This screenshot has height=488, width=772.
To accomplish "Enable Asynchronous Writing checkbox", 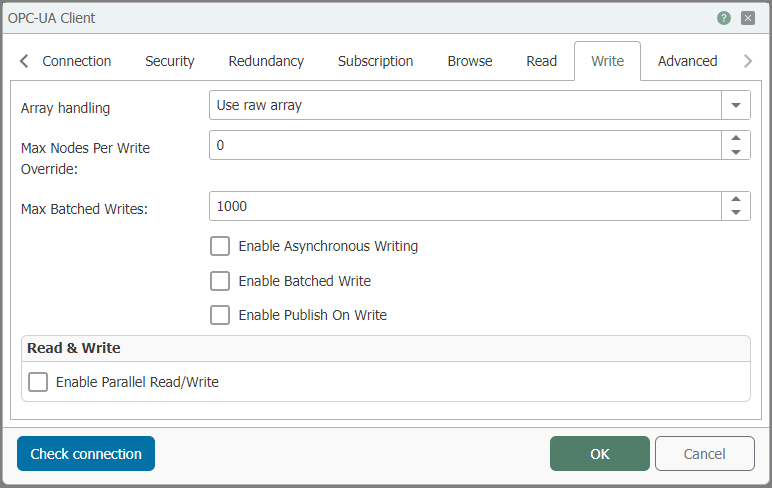I will pyautogui.click(x=220, y=246).
